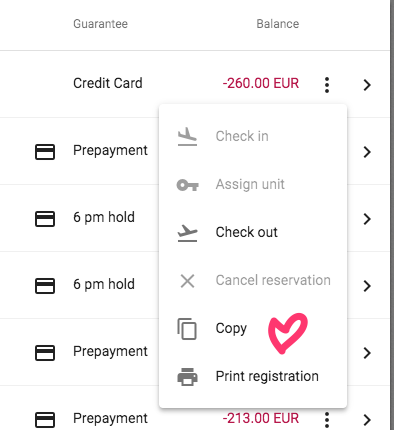The image size is (394, 430).
Task: Open three-dot menu for -260.00 EUR row
Action: pos(327,85)
